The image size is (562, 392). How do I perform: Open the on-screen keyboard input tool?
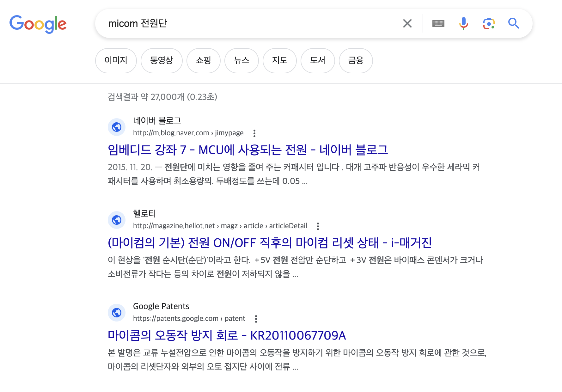pyautogui.click(x=438, y=23)
